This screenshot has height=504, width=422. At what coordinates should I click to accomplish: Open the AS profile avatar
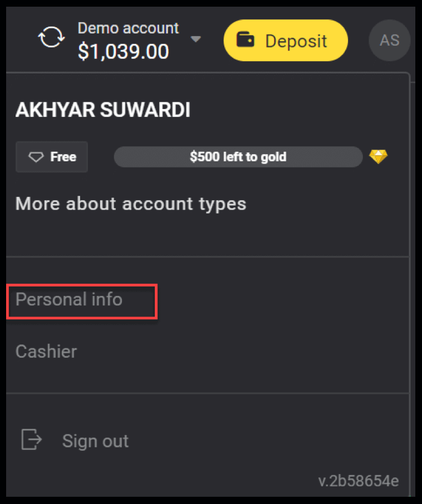coord(390,41)
